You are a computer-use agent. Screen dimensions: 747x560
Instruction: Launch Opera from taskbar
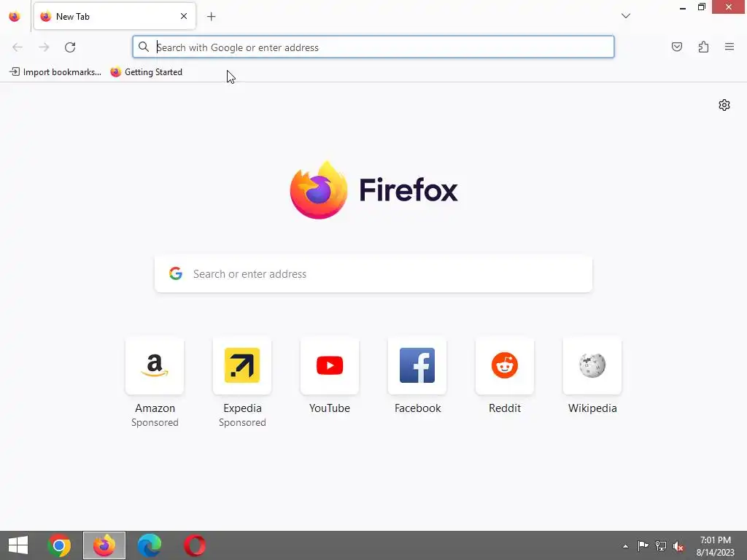pyautogui.click(x=195, y=545)
